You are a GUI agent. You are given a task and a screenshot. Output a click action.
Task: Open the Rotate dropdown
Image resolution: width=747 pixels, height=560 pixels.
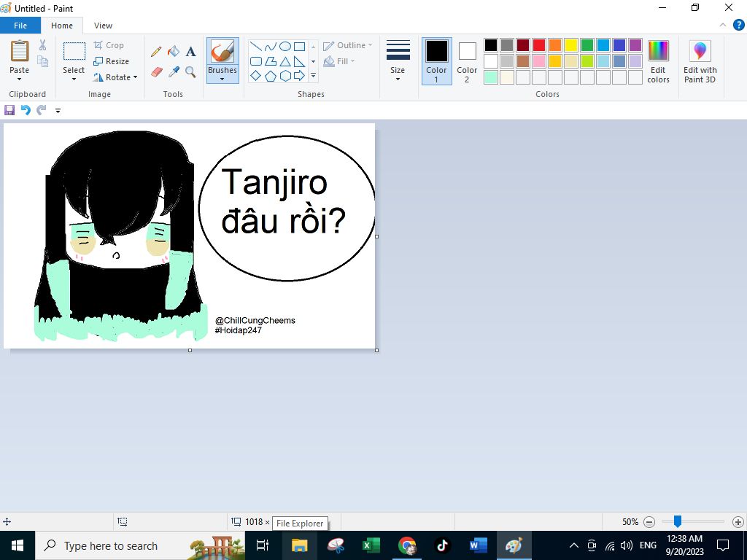tap(117, 77)
